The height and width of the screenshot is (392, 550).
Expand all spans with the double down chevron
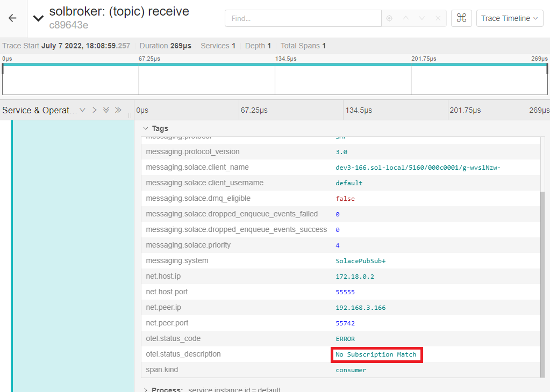coord(106,110)
